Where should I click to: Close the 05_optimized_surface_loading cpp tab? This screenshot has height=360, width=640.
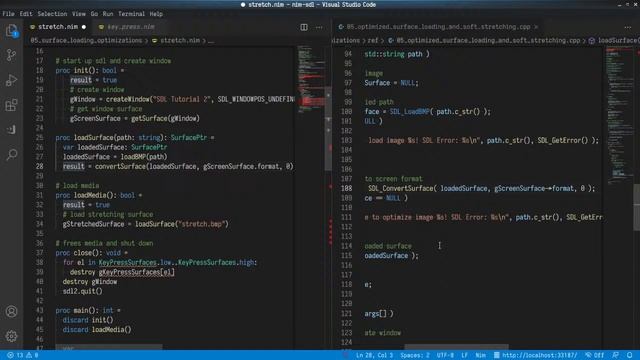(536, 27)
